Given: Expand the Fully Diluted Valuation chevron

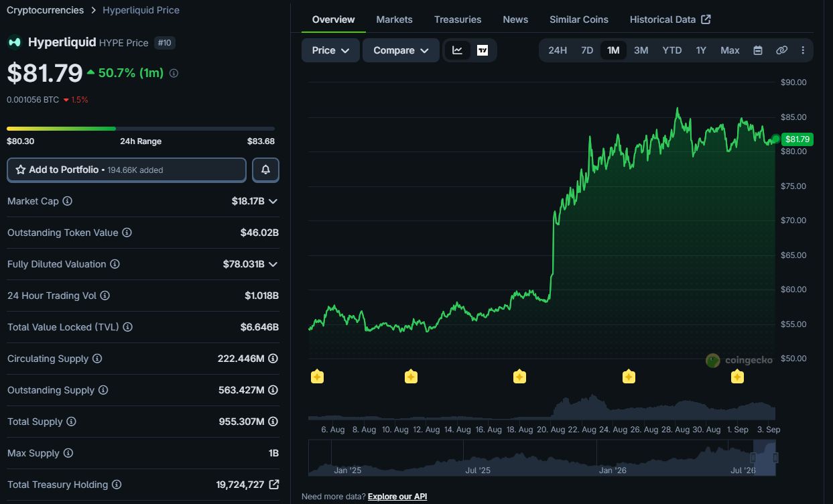Looking at the screenshot, I should 273,264.
